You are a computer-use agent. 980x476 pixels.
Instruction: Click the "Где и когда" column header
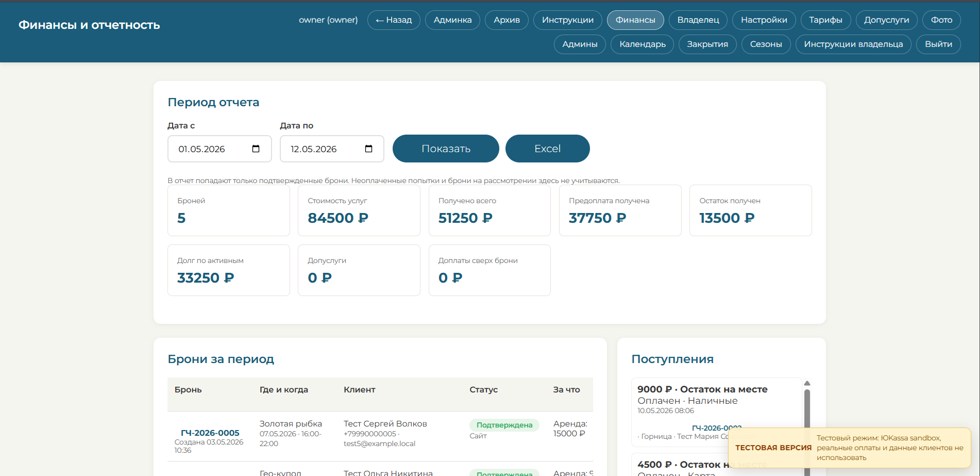tap(284, 390)
